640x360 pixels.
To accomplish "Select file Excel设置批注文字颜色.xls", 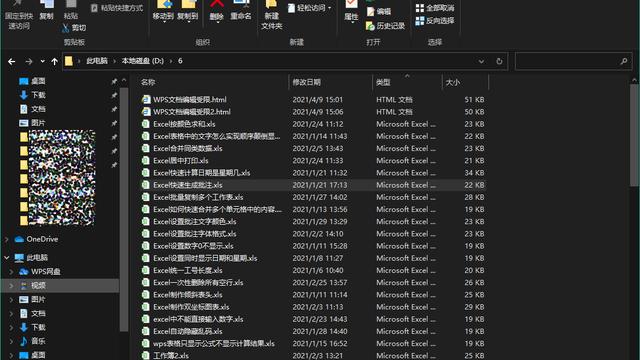I will click(x=313, y=222).
